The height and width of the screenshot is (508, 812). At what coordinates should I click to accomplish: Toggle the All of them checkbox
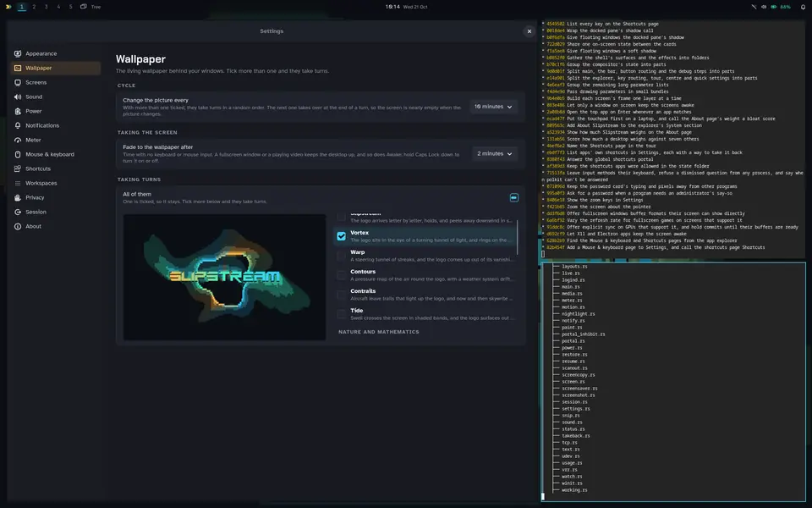[513, 197]
